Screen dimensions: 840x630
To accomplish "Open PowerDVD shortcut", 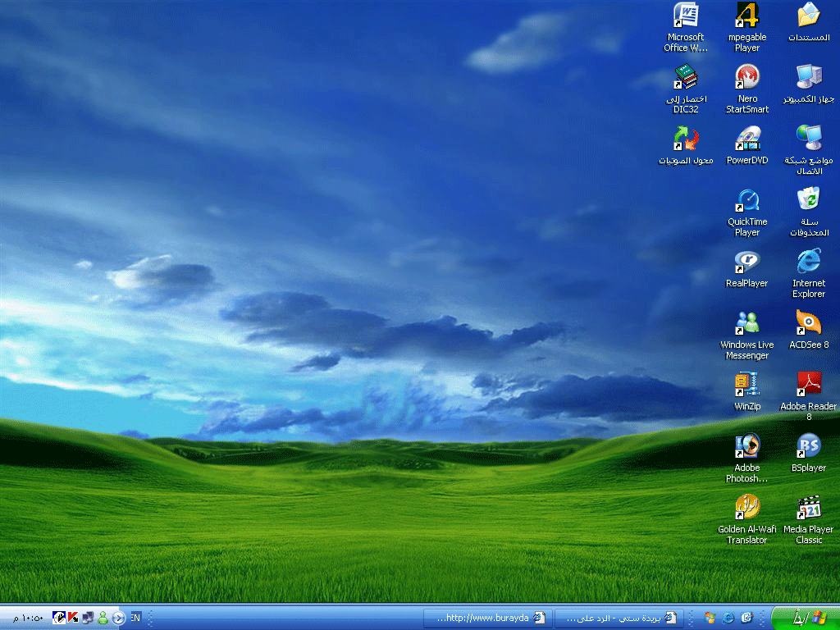I will coord(747,146).
